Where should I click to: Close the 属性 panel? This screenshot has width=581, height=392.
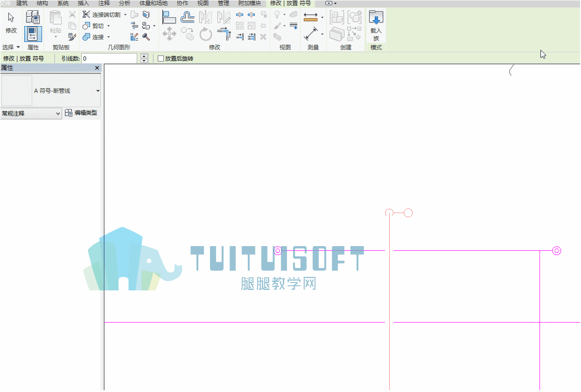click(97, 68)
